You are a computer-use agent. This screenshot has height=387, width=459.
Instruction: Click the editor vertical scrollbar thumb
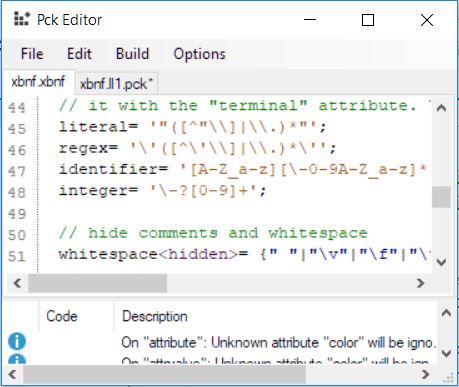point(441,197)
